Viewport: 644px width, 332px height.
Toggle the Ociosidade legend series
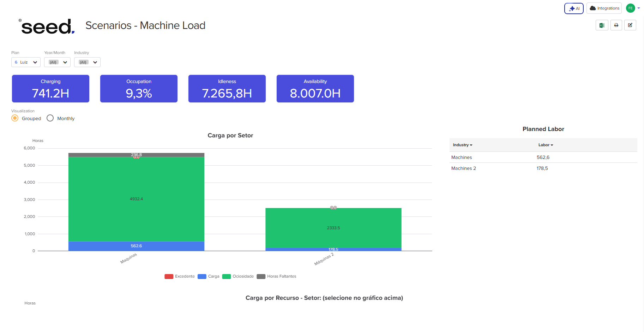click(x=239, y=277)
